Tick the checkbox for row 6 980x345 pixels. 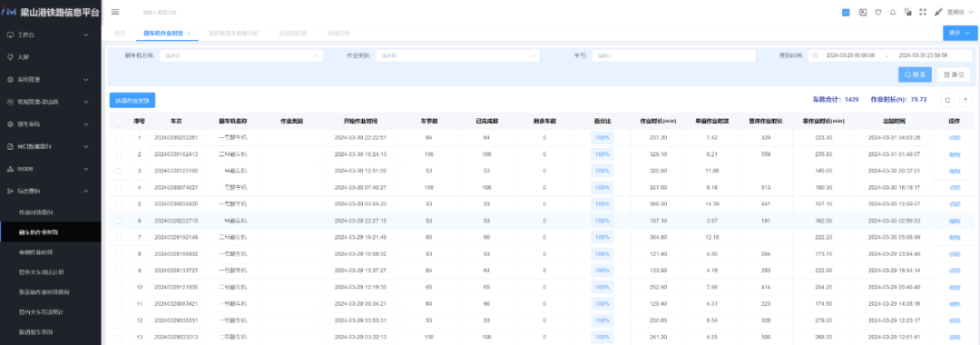click(x=120, y=221)
